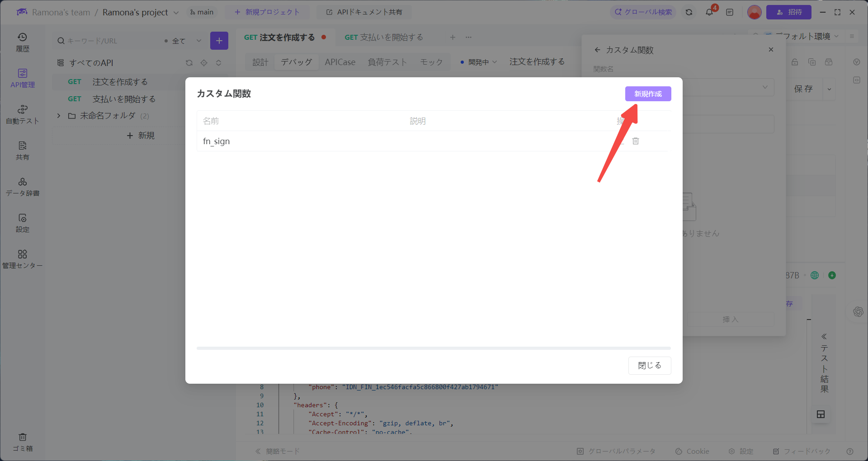Click 新規作成 in the カスタム関数 dialog
The width and height of the screenshot is (868, 461).
(648, 94)
